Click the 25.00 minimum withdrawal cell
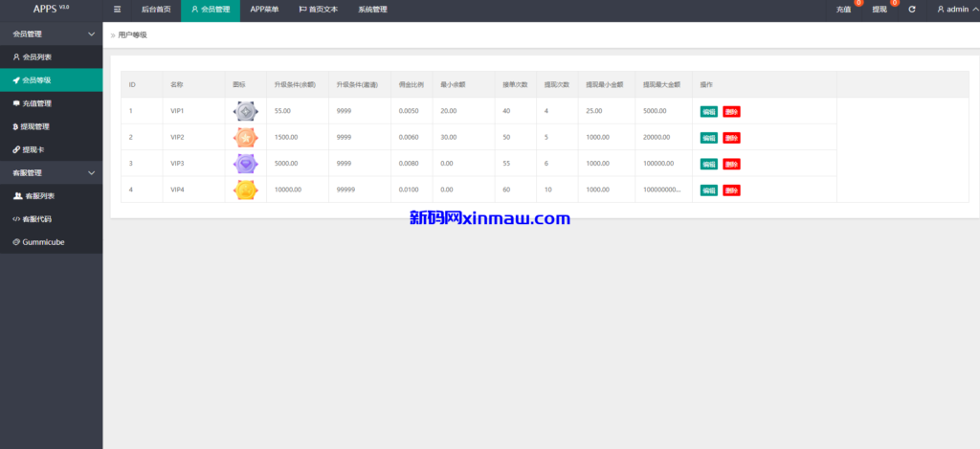 point(607,111)
